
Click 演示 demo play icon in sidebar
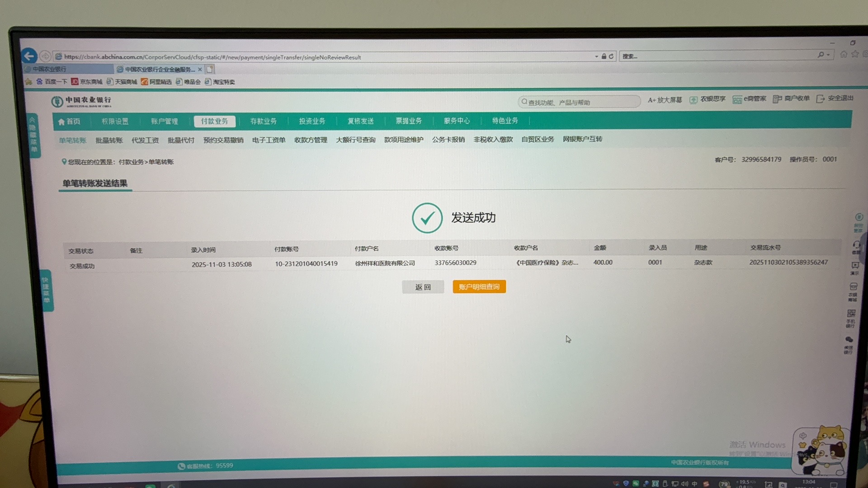tap(855, 266)
